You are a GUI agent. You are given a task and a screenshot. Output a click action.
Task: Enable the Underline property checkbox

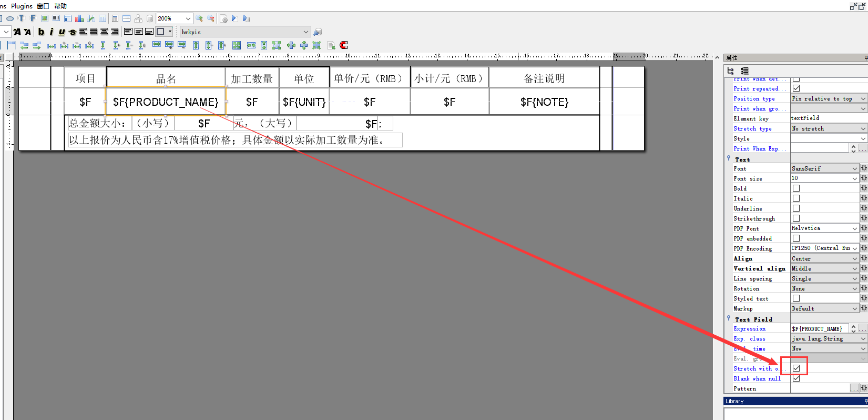coord(796,208)
